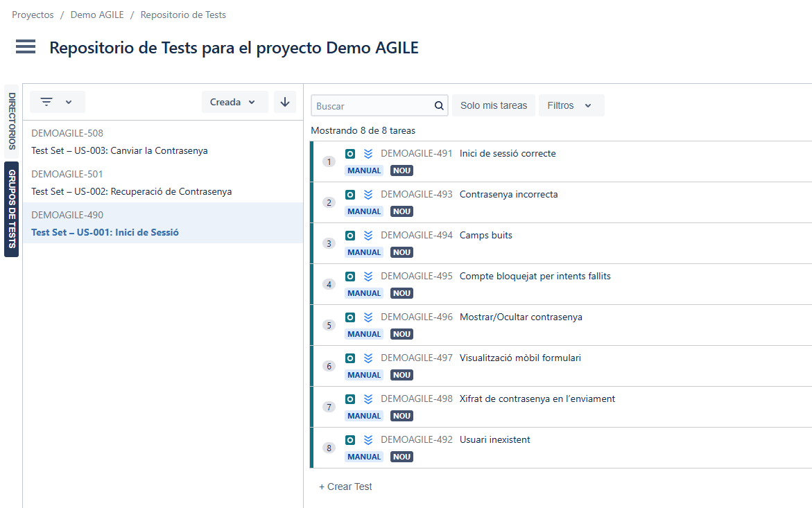The image size is (812, 508).
Task: Click DEMOAGILE-501 key in test set list
Action: (67, 175)
